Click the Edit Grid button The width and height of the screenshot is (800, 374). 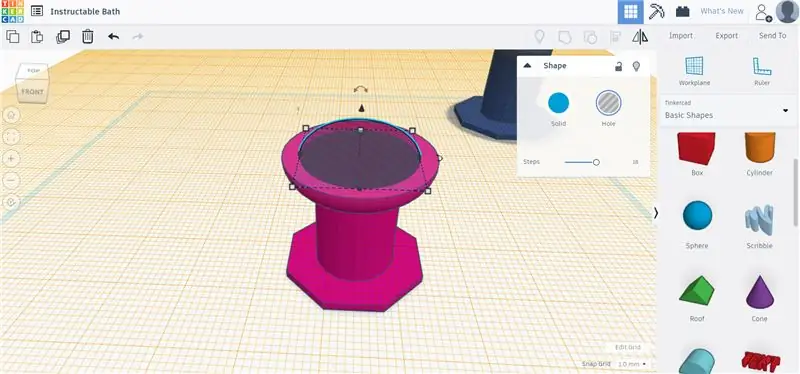(628, 347)
